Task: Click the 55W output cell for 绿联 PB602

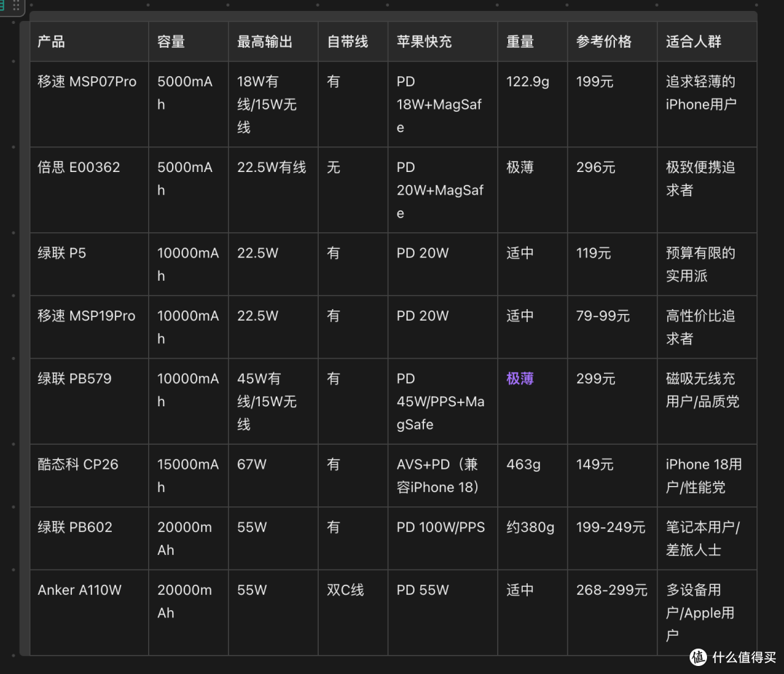Action: pos(273,538)
